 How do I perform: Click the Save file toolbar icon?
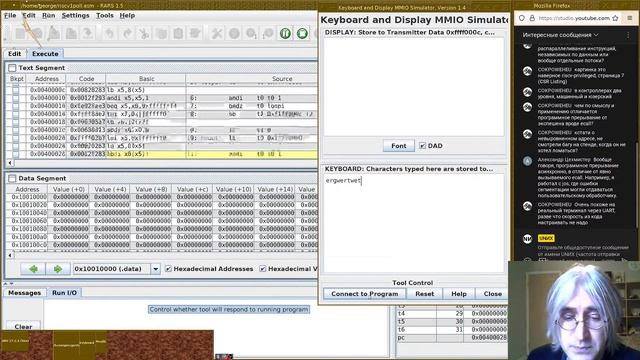54,33
